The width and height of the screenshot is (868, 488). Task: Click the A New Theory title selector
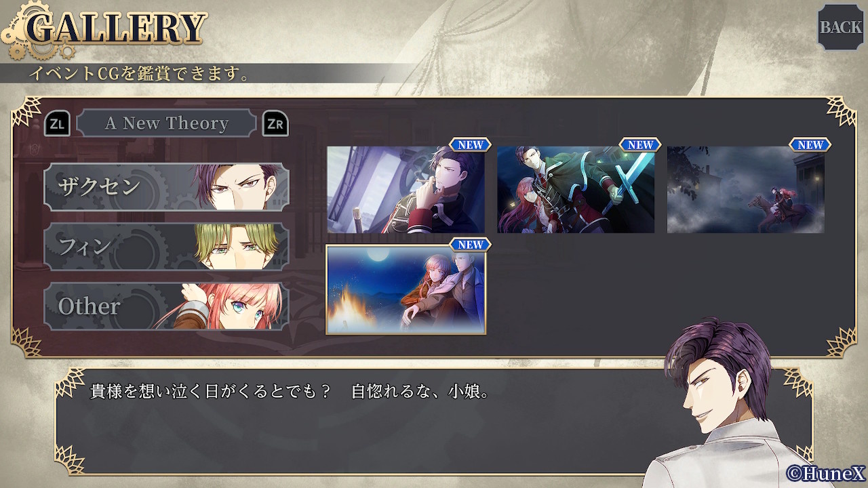pos(167,123)
